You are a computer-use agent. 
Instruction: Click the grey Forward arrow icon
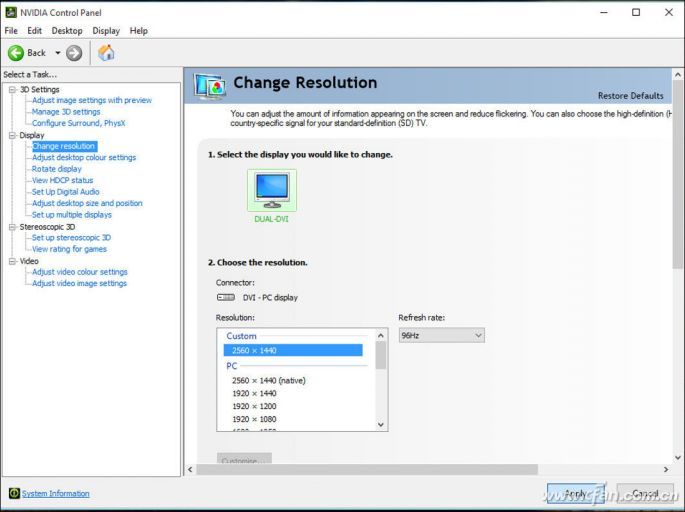(x=74, y=53)
